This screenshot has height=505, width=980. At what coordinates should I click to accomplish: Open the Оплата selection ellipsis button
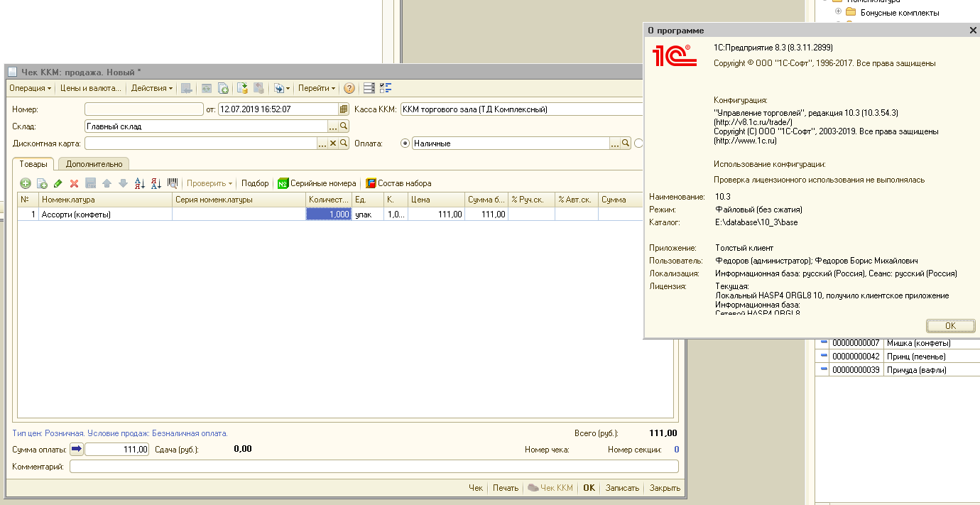[615, 143]
